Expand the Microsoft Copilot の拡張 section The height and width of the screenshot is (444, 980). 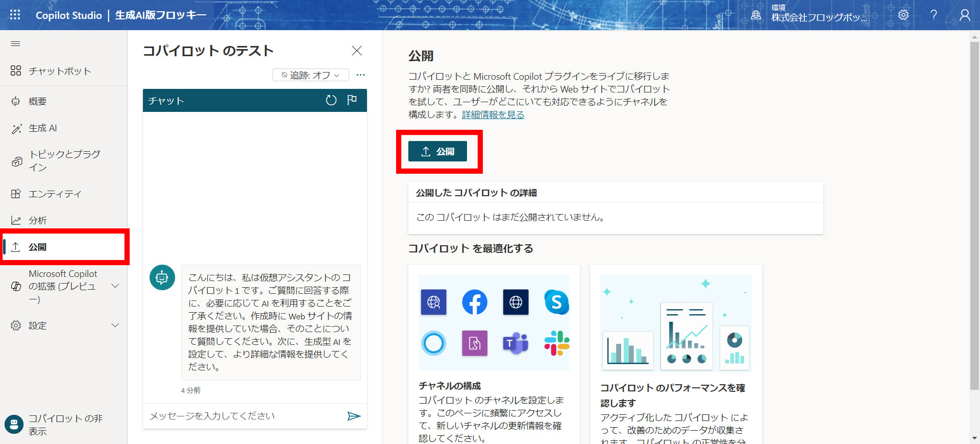point(115,286)
